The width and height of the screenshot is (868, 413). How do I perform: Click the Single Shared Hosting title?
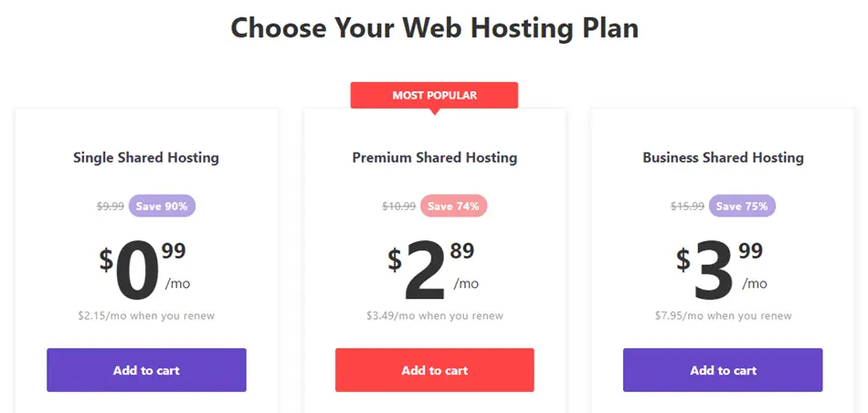coord(146,158)
